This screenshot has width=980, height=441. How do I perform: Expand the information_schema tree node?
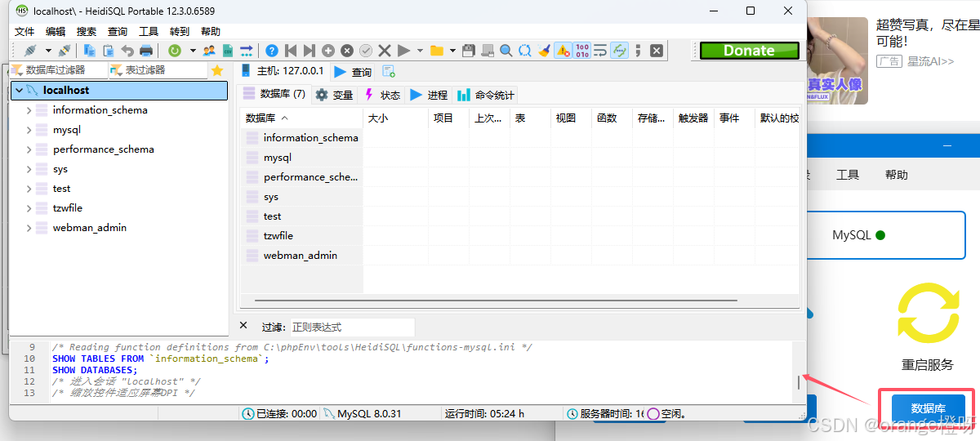[29, 110]
